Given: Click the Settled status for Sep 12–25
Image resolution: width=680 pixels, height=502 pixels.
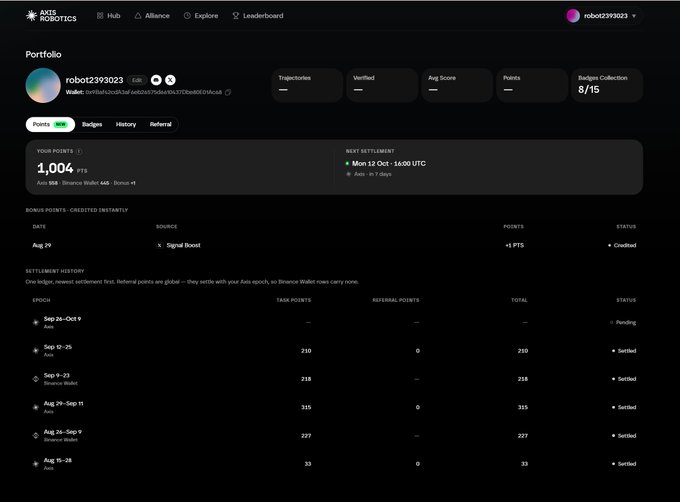Looking at the screenshot, I should pos(624,351).
